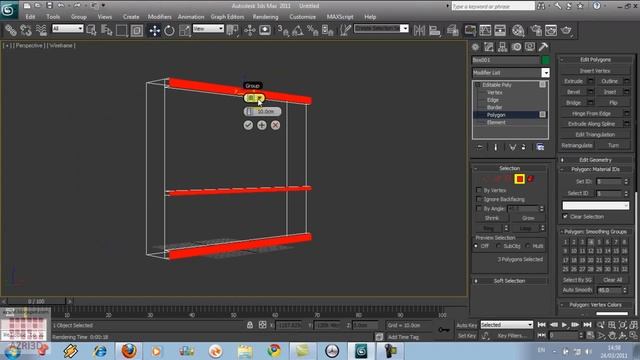This screenshot has width=640, height=360.
Task: Collapse the Polygon: Smoothing Groups rollout
Action: click(x=595, y=231)
